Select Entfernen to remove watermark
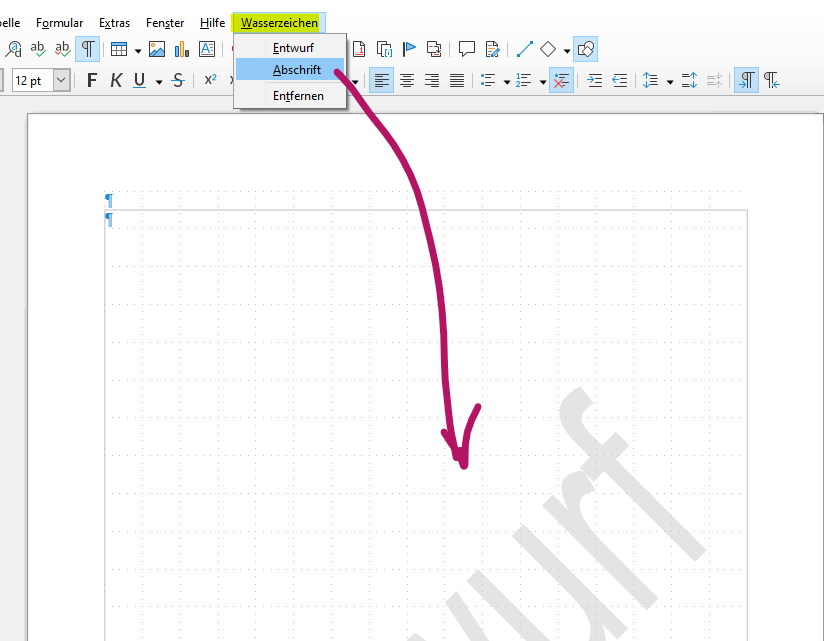This screenshot has height=641, width=824. (290, 96)
